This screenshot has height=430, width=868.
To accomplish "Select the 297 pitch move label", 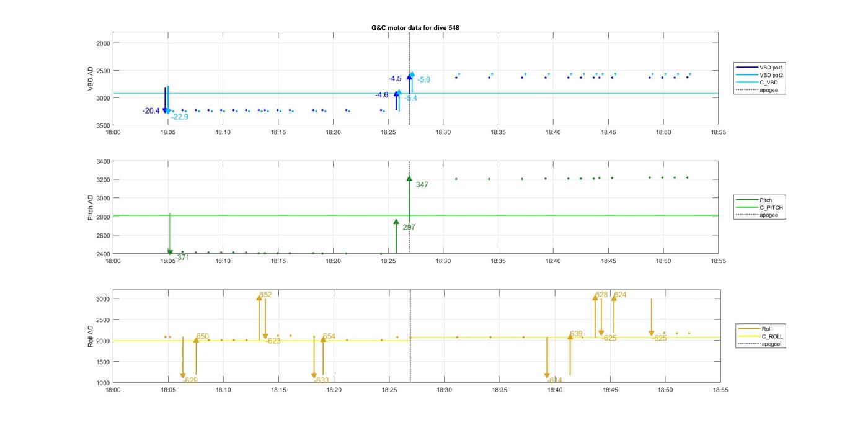I will [409, 228].
